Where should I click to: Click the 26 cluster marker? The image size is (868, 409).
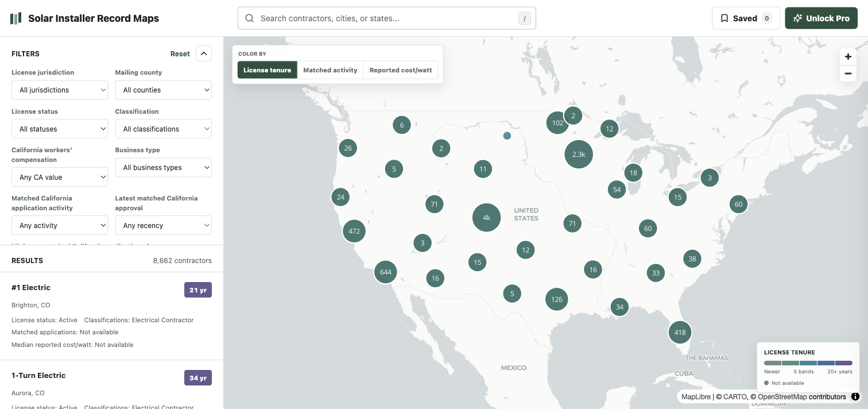(348, 148)
